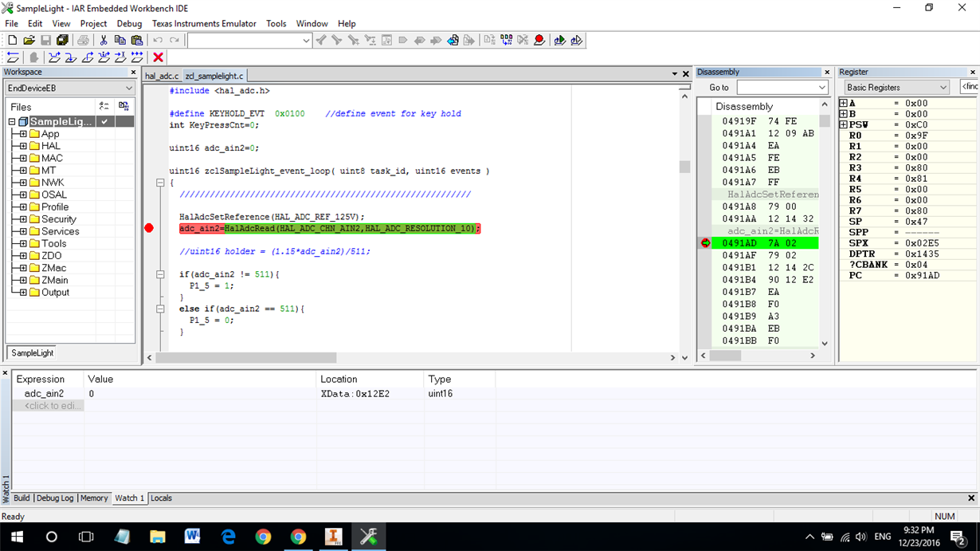The width and height of the screenshot is (980, 551).
Task: Expand the HAL folder in the workspace tree
Action: coord(23,146)
